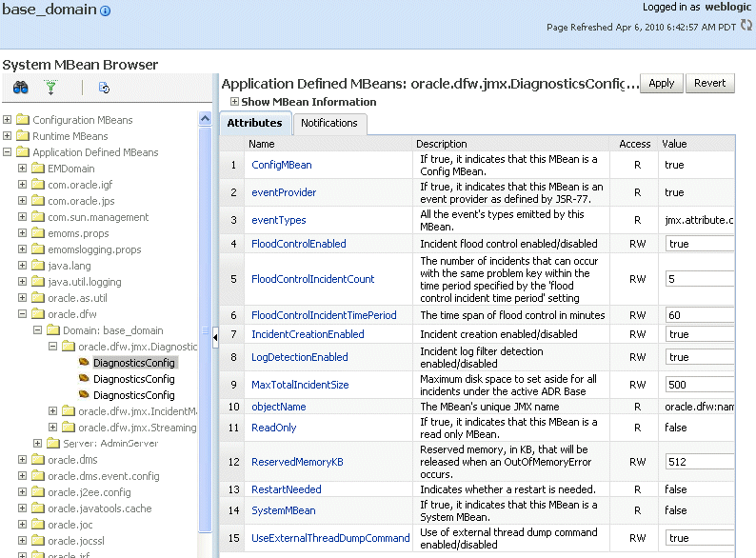756x558 pixels.
Task: Collapse oracle.dfw node
Action: (22, 313)
